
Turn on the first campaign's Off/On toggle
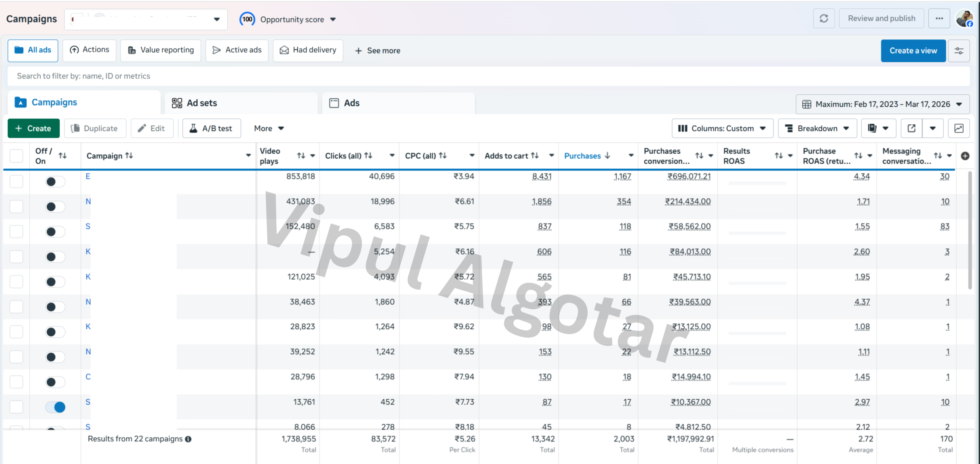click(x=55, y=181)
